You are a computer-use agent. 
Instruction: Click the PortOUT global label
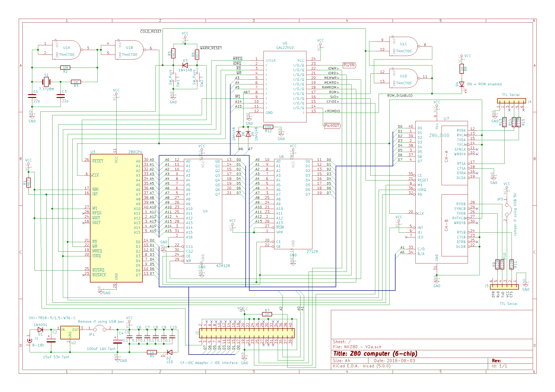pyautogui.click(x=332, y=126)
